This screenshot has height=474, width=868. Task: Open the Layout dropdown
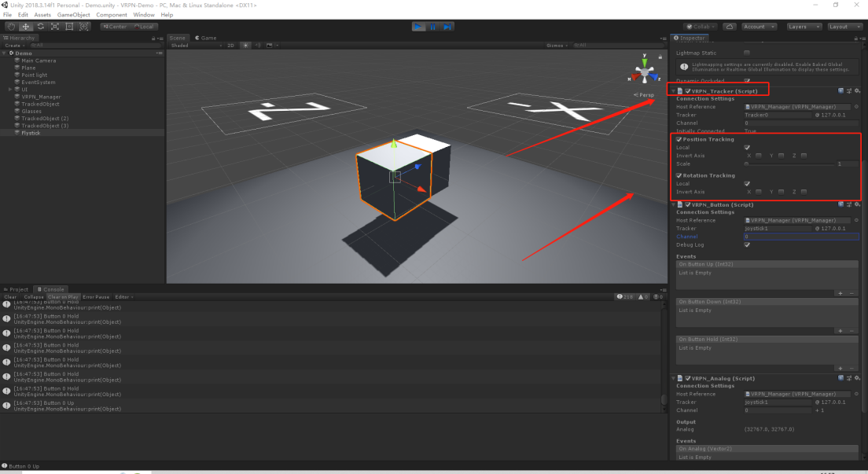(x=844, y=27)
